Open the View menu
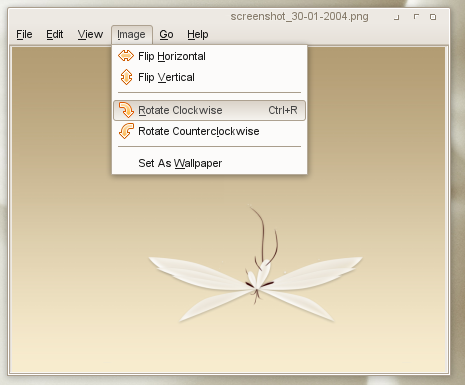The image size is (465, 385). coord(90,34)
